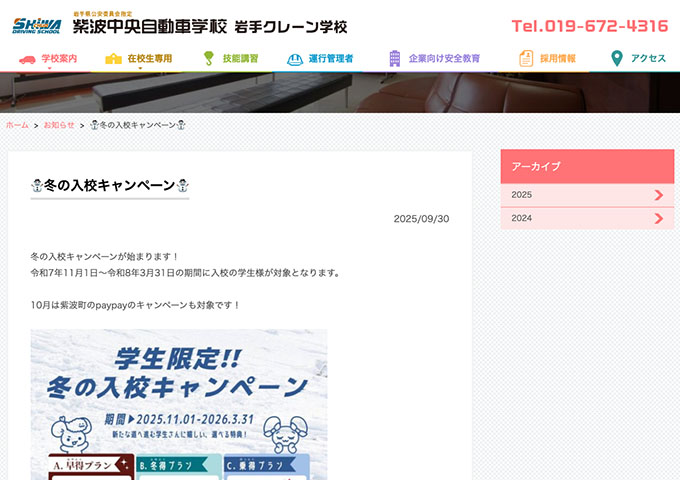Select the 企業向け安全教育 menu item

point(444,59)
